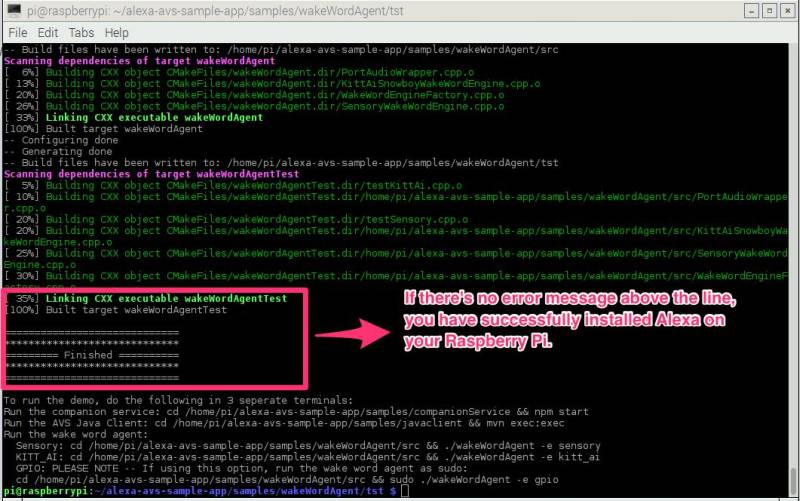The width and height of the screenshot is (800, 501).
Task: Maximize the terminal window
Action: [x=769, y=11]
